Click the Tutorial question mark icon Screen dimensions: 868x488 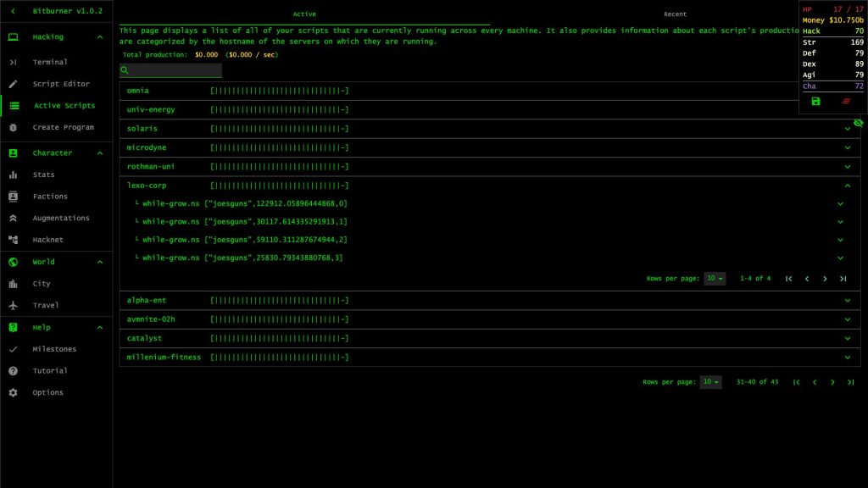click(13, 371)
